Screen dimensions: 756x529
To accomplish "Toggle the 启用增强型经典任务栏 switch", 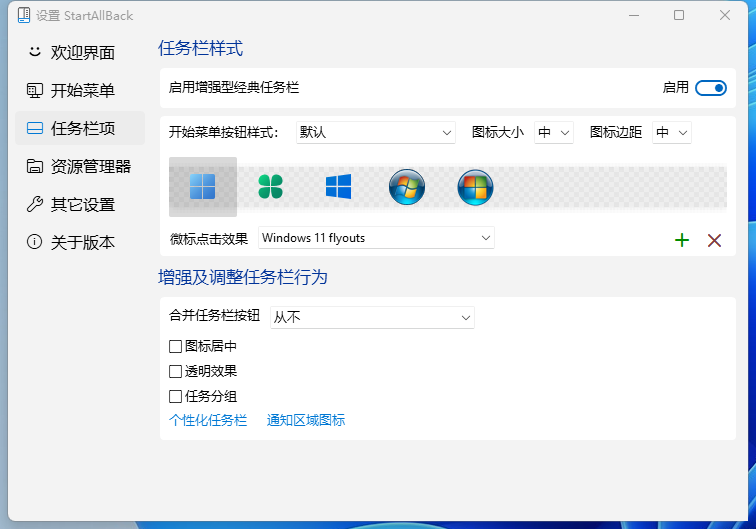I will coord(710,88).
